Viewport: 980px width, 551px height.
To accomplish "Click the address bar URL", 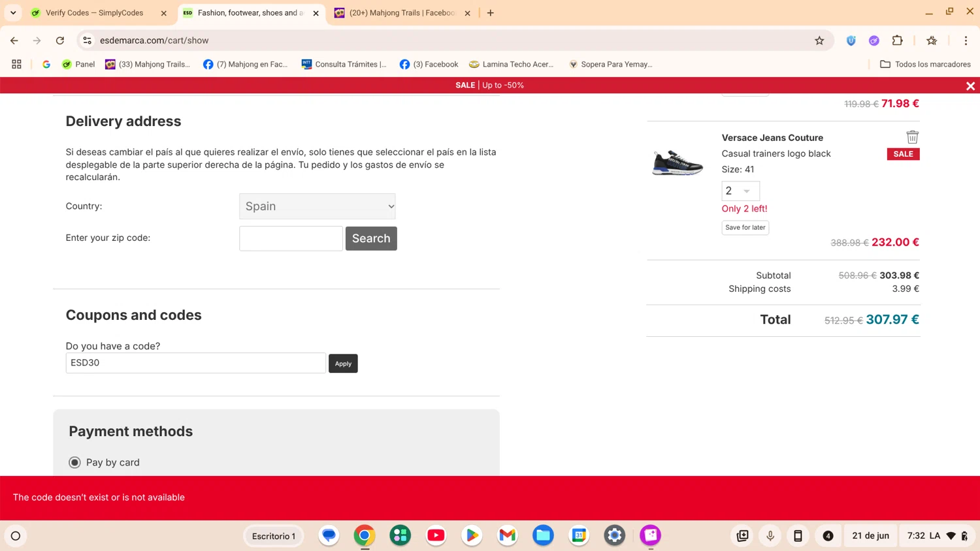I will click(154, 40).
